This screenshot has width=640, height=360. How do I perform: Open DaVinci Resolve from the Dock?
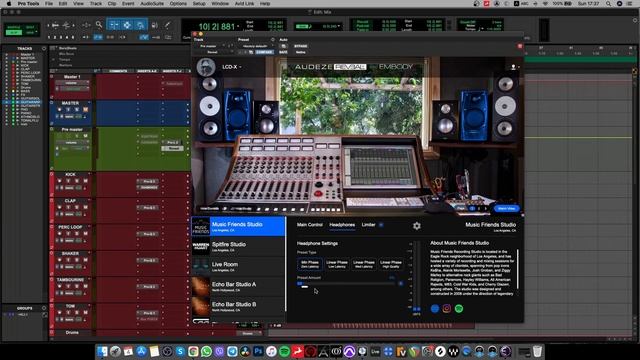point(245,351)
